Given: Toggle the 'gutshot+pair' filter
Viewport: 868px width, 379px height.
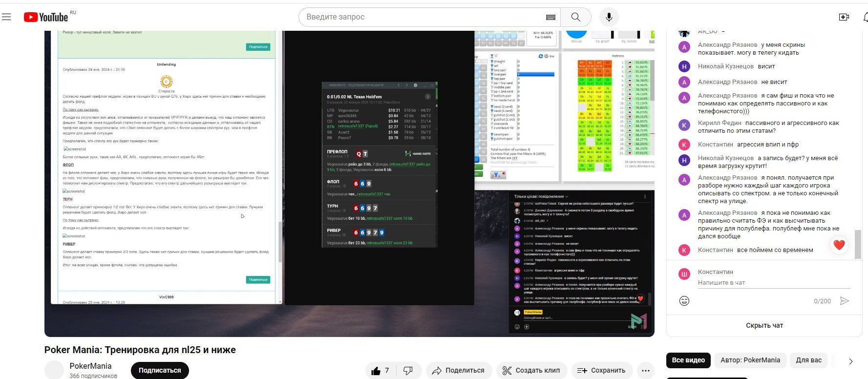Looking at the screenshot, I should click(x=501, y=139).
